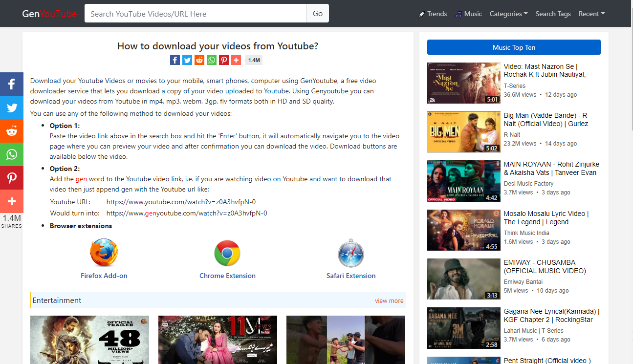Select the Chrome Extension icon
The height and width of the screenshot is (364, 633).
(x=227, y=253)
